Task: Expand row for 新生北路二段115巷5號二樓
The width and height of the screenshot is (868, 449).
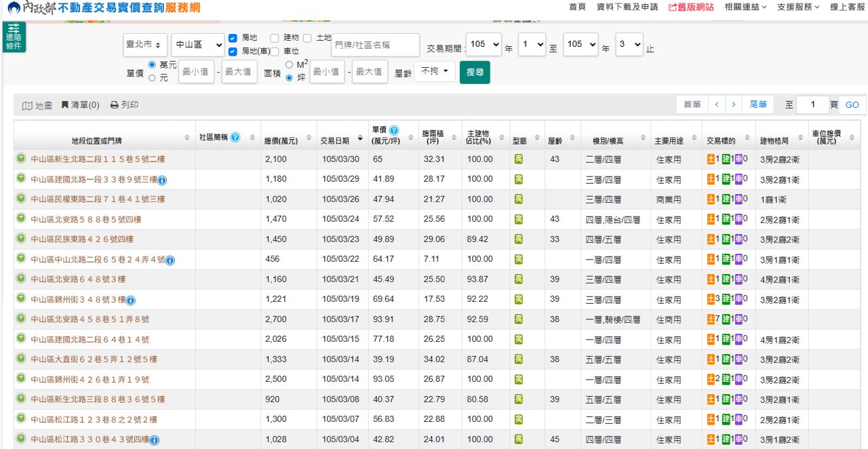Action: [21, 159]
